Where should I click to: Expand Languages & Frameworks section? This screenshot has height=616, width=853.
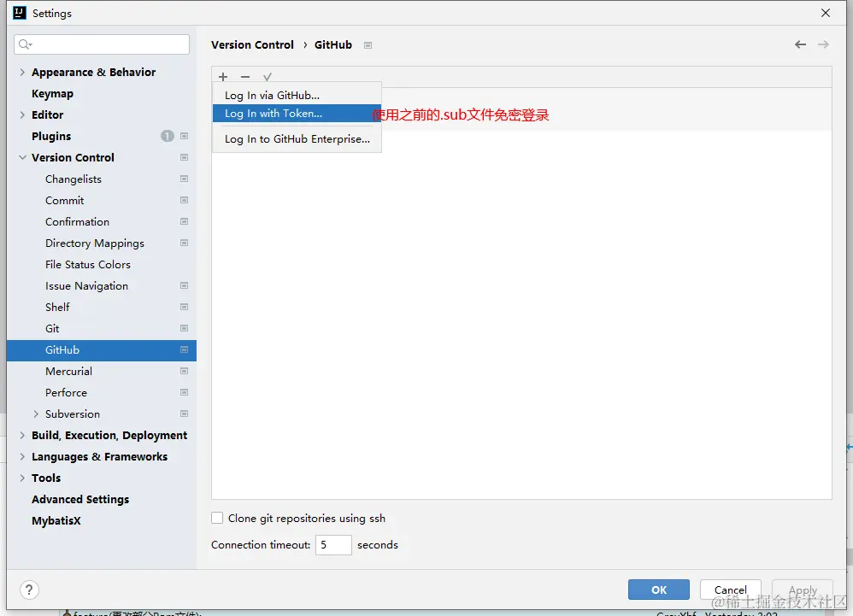pyautogui.click(x=22, y=456)
